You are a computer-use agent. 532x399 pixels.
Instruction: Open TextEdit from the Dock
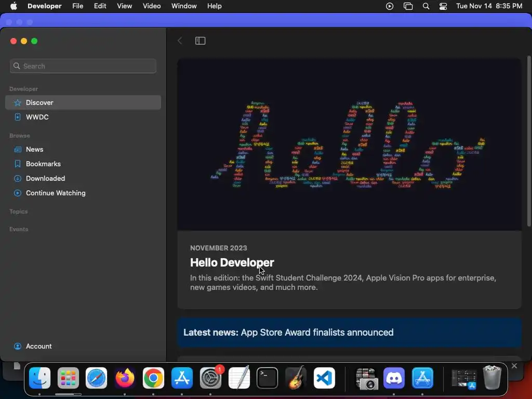239,378
